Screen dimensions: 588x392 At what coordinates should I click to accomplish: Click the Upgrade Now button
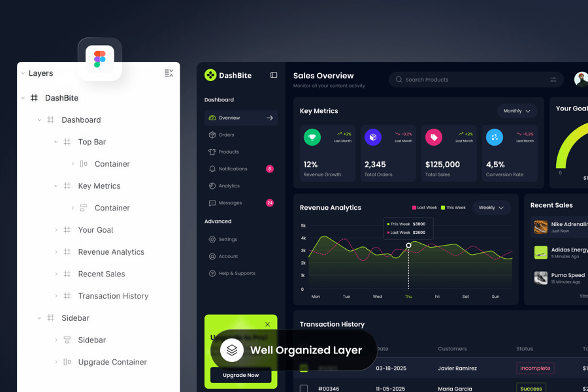[x=240, y=375]
